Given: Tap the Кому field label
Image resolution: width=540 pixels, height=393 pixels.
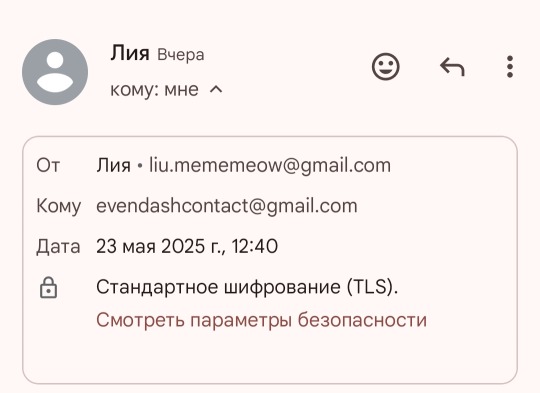Looking at the screenshot, I should click(59, 206).
